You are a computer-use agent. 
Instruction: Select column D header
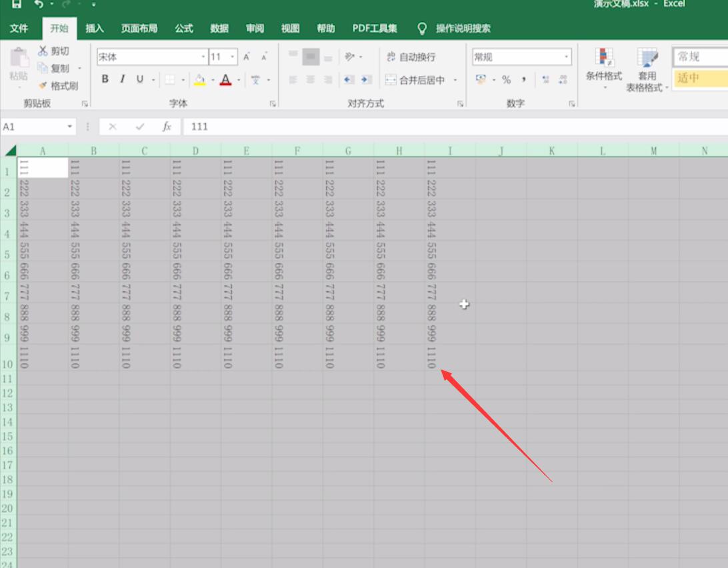point(195,151)
